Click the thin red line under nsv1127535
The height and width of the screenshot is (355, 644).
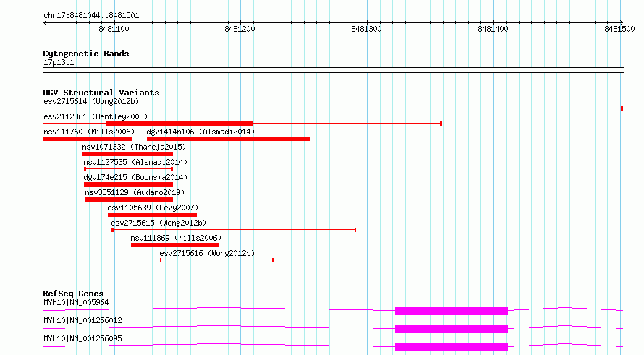point(129,169)
